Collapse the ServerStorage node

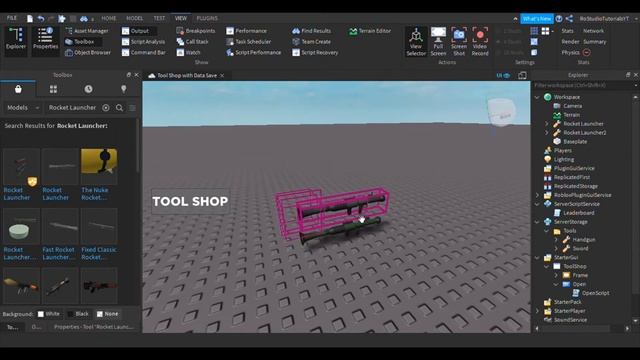(537, 222)
